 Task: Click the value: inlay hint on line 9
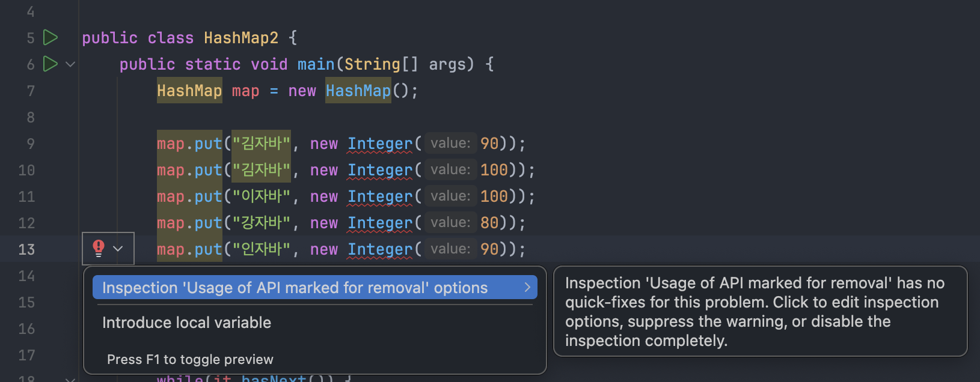pos(450,144)
